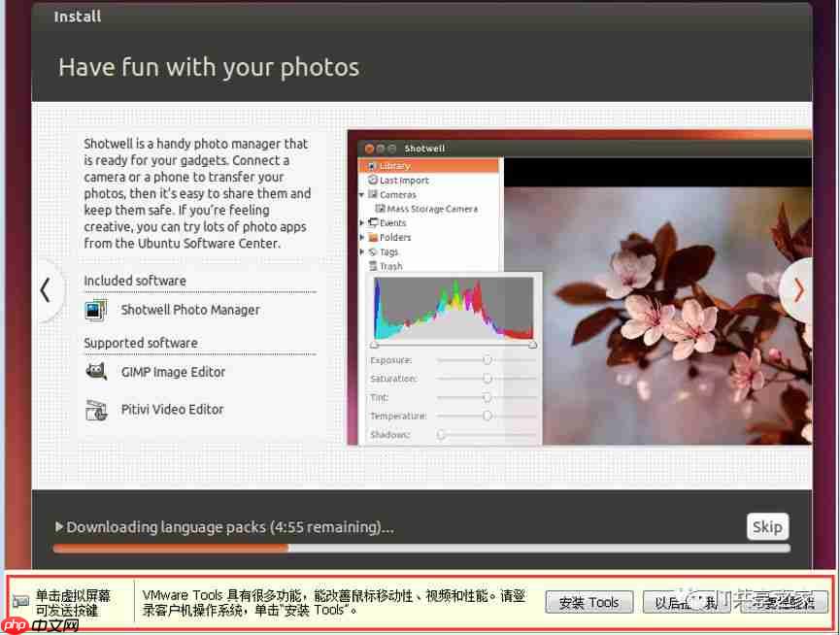
Task: Adjust the Exposure slider
Action: tap(486, 359)
